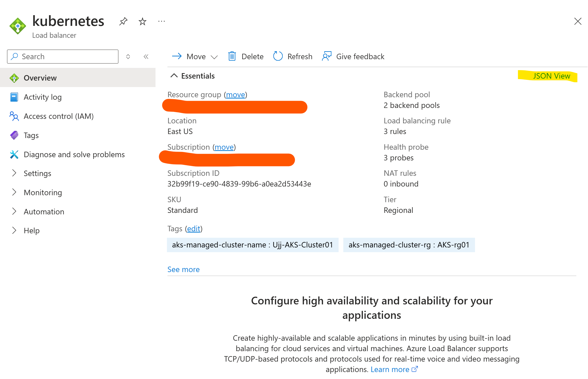Click the Diagnose wrench icon
Image resolution: width=588 pixels, height=379 pixels.
14,154
